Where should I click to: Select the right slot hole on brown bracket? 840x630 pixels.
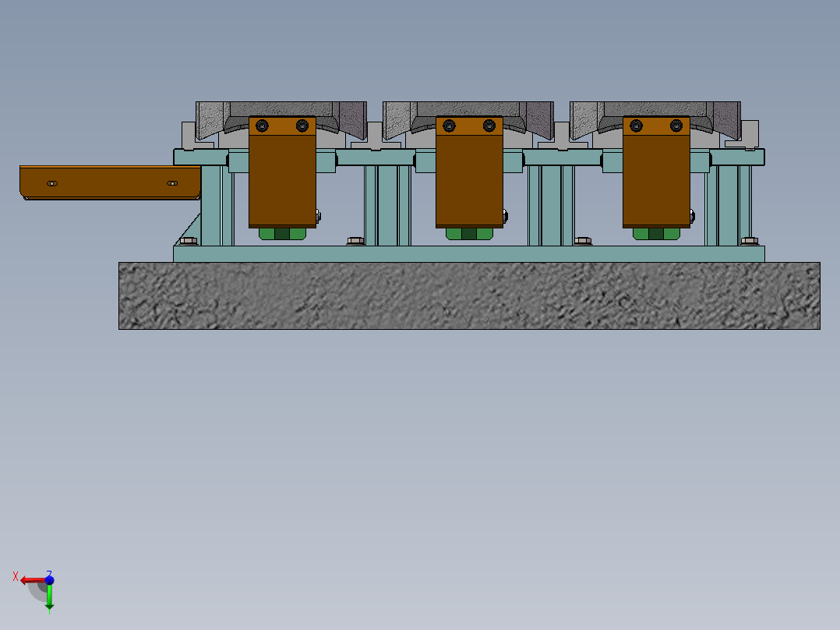click(x=172, y=183)
